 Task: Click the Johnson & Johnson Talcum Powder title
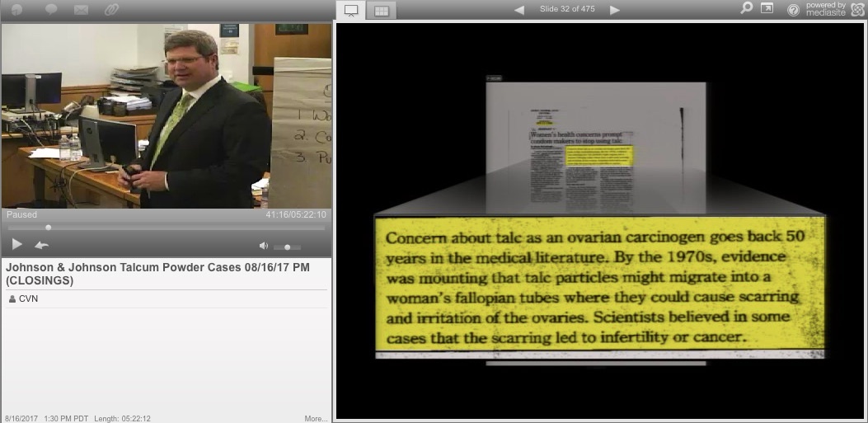tap(157, 274)
